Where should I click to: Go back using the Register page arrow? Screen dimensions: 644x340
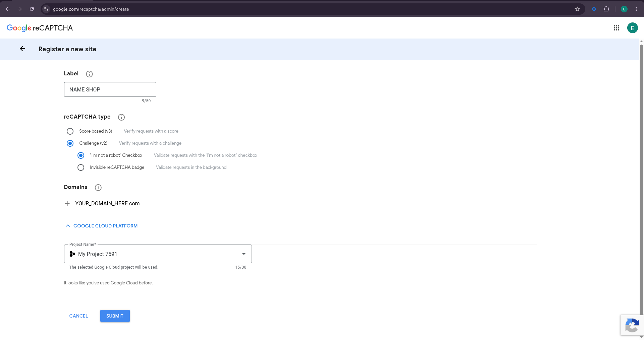tap(22, 49)
